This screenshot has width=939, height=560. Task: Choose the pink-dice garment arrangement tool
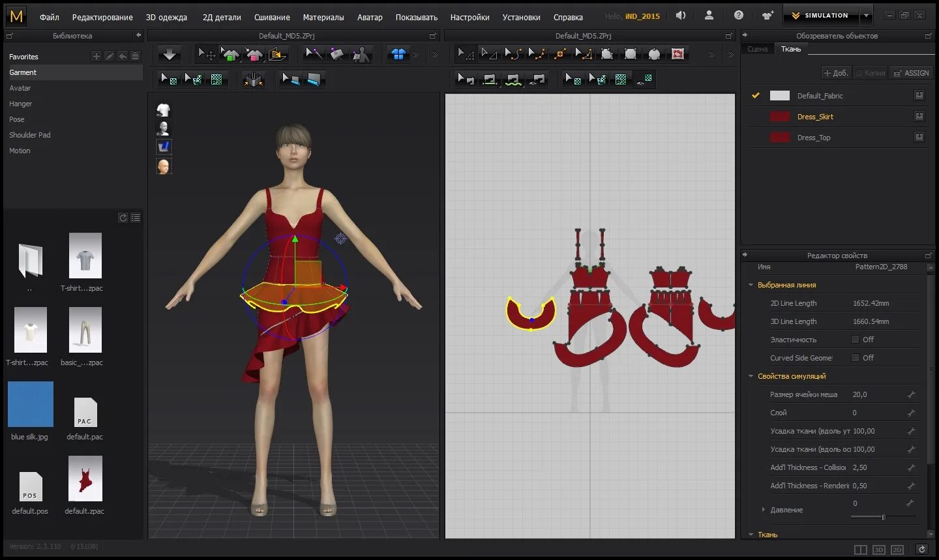254,54
